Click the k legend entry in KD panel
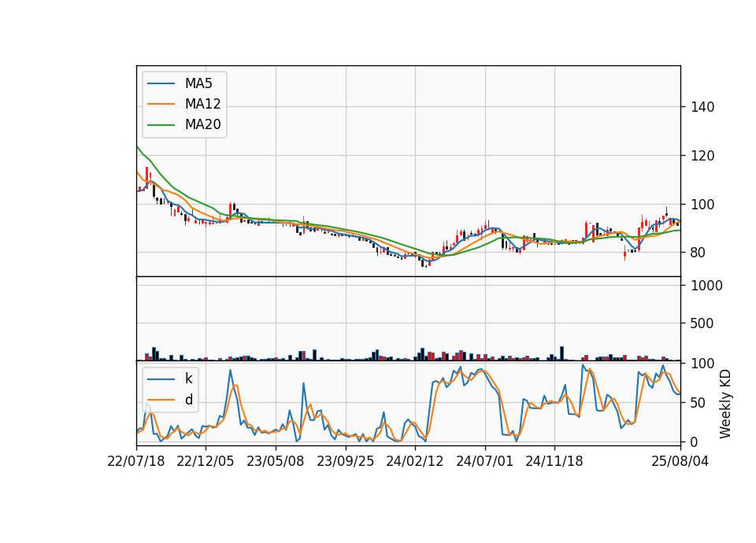756x543 pixels. (170, 379)
